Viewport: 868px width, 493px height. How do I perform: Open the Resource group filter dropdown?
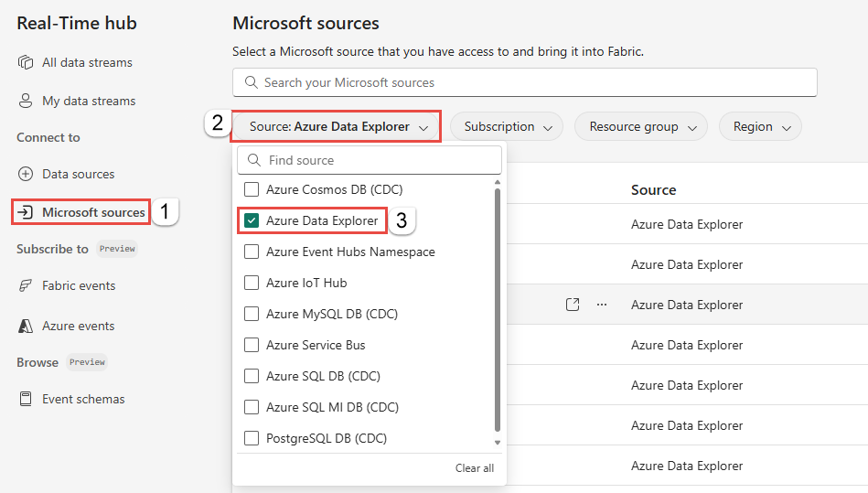point(640,127)
